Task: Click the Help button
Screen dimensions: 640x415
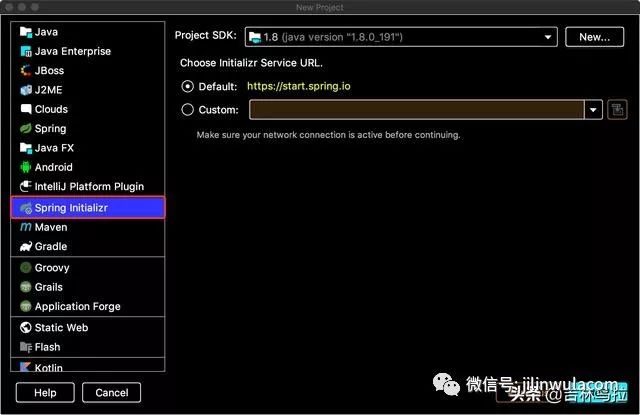Action: click(x=45, y=393)
